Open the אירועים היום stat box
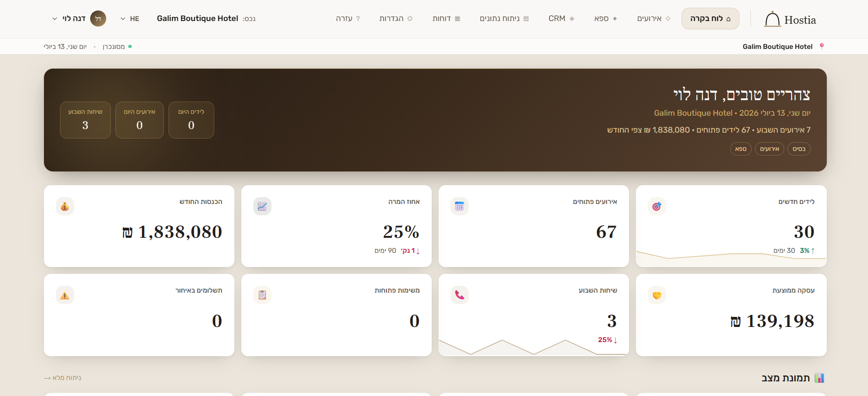This screenshot has height=396, width=868. [140, 120]
